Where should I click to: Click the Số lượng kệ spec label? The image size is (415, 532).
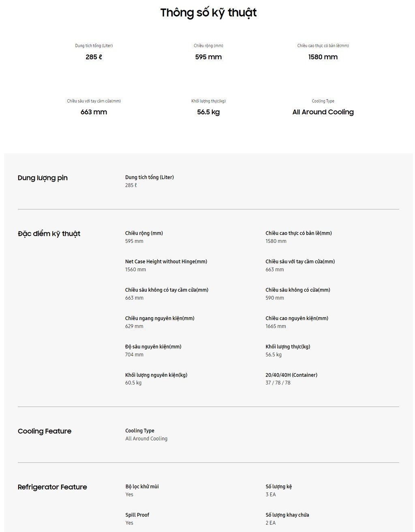[279, 487]
